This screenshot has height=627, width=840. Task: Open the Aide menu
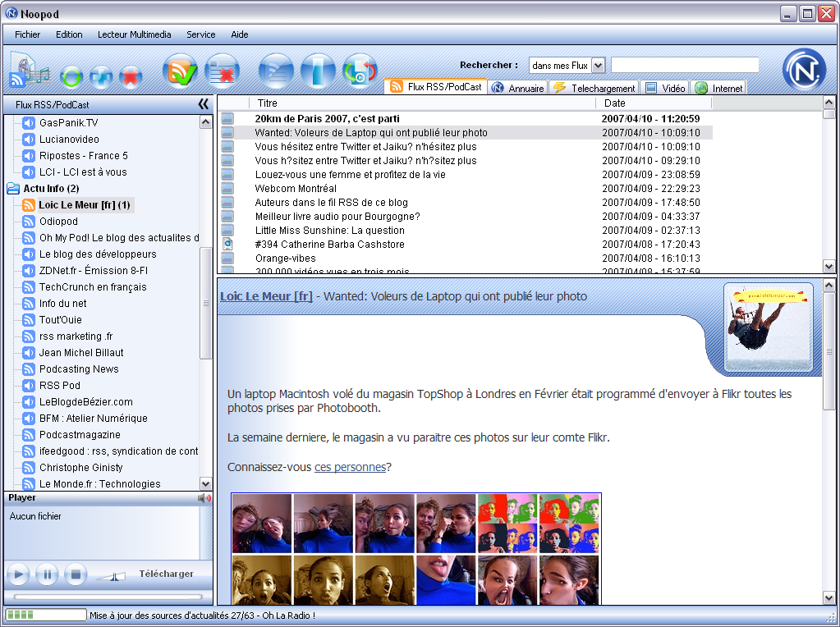240,34
